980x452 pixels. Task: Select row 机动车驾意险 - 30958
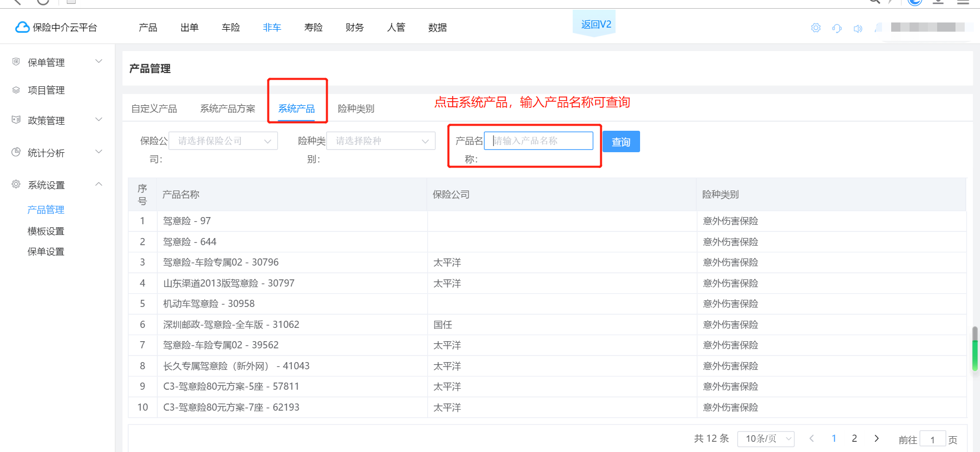pos(547,304)
